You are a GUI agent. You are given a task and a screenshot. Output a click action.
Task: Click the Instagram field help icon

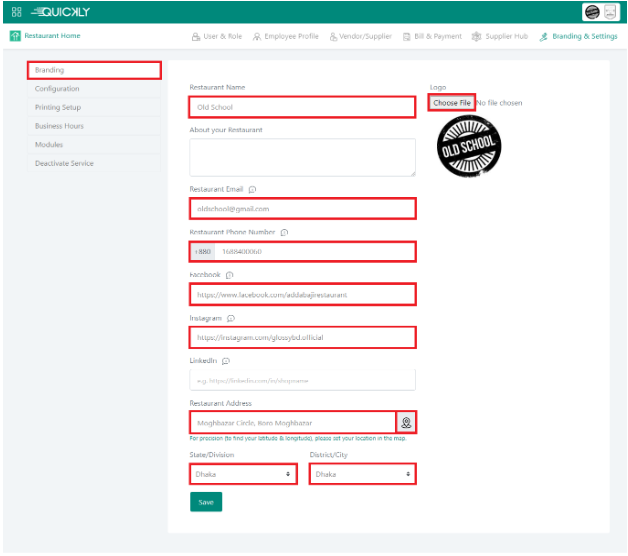click(x=231, y=318)
